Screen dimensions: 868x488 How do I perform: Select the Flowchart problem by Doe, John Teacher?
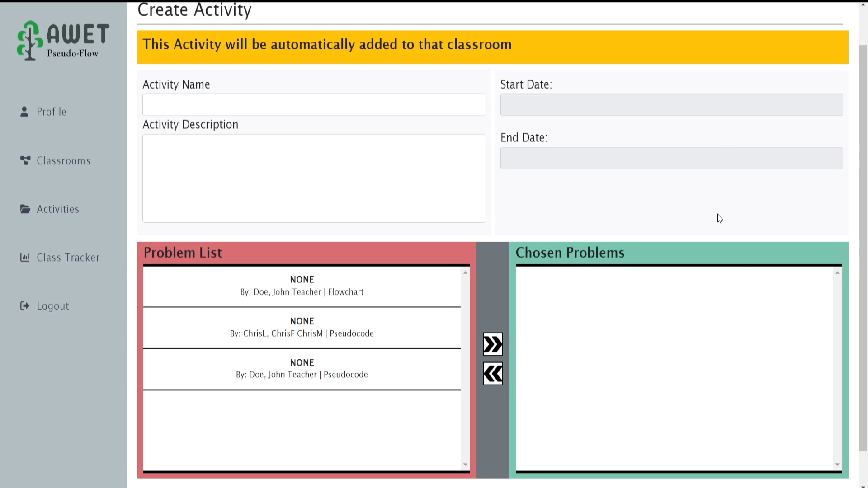(x=302, y=286)
